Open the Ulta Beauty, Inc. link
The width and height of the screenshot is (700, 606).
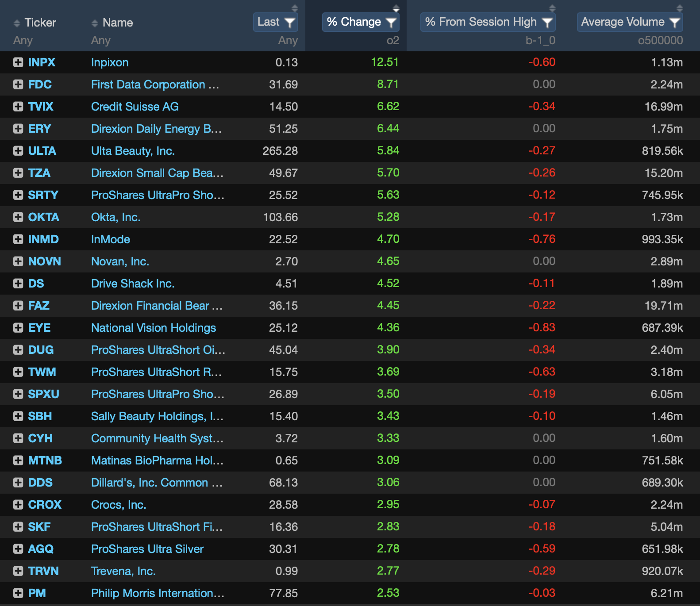point(133,151)
